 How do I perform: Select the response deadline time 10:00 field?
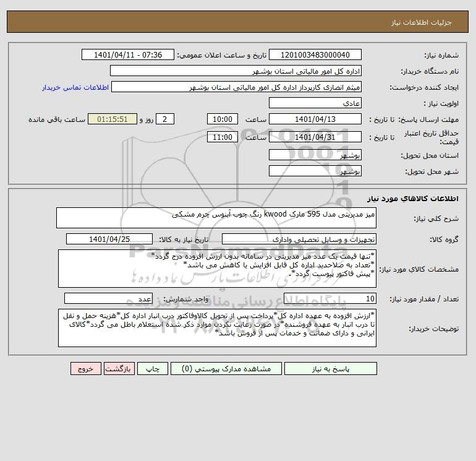pos(223,119)
